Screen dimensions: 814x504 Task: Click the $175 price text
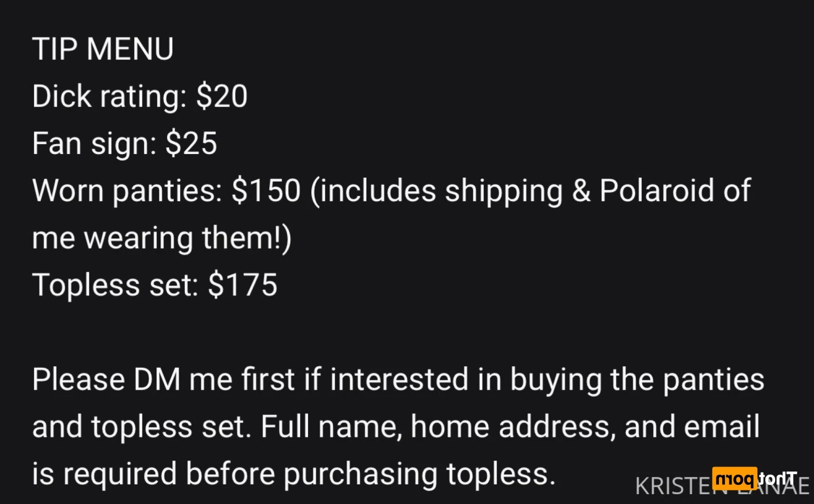click(242, 285)
